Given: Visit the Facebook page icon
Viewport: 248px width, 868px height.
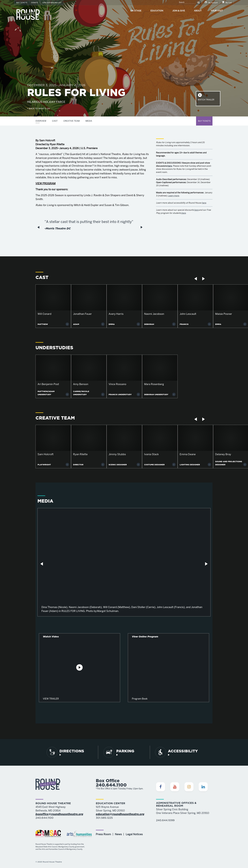Looking at the screenshot, I should 161,786.
